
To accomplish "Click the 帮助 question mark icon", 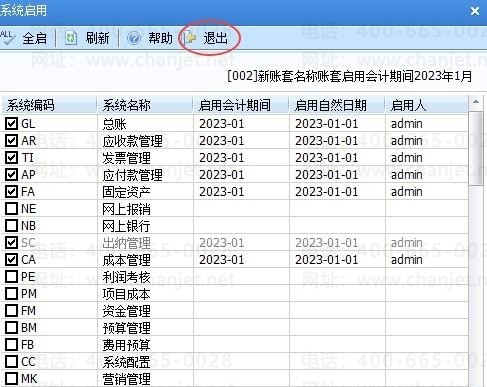I will pos(134,38).
